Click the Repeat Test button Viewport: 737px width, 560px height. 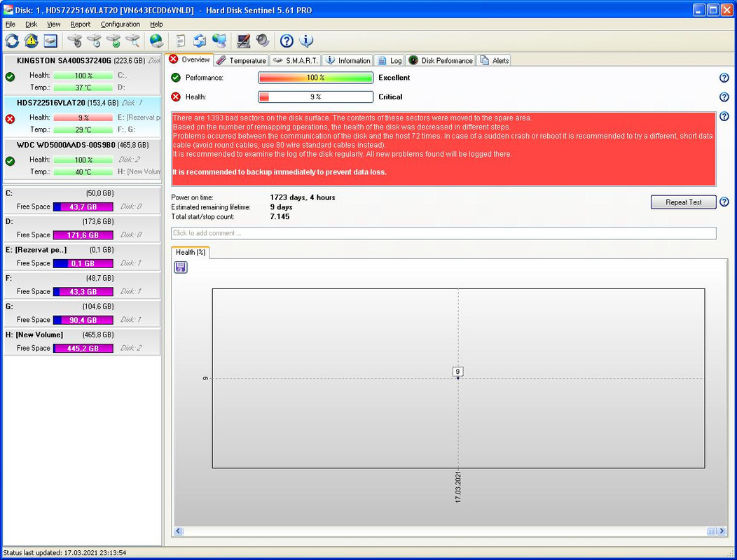click(x=684, y=202)
